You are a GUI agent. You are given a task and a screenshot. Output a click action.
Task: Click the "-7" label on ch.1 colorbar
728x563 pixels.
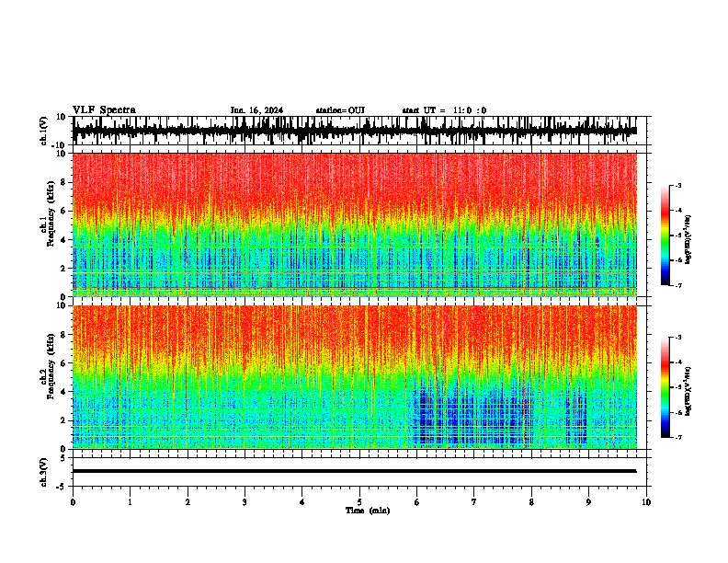(677, 285)
